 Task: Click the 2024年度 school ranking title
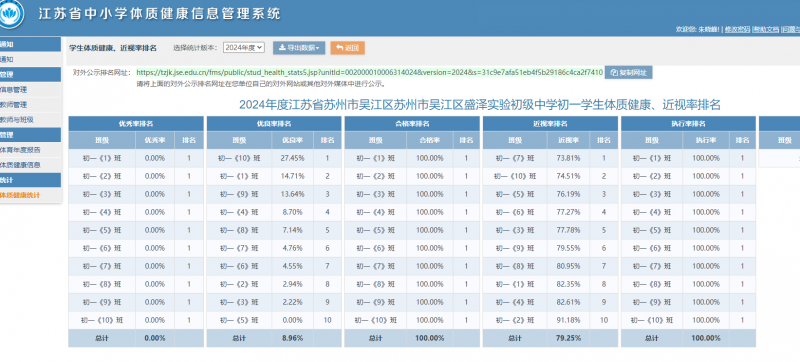click(480, 105)
